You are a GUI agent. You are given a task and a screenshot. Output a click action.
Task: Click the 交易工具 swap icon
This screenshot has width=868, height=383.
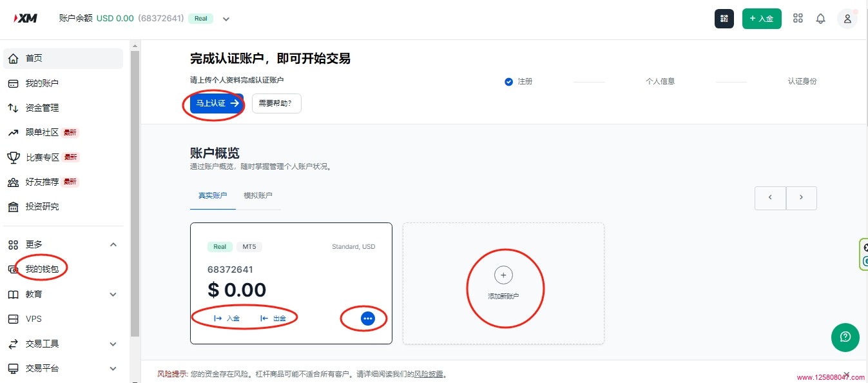[x=13, y=344]
